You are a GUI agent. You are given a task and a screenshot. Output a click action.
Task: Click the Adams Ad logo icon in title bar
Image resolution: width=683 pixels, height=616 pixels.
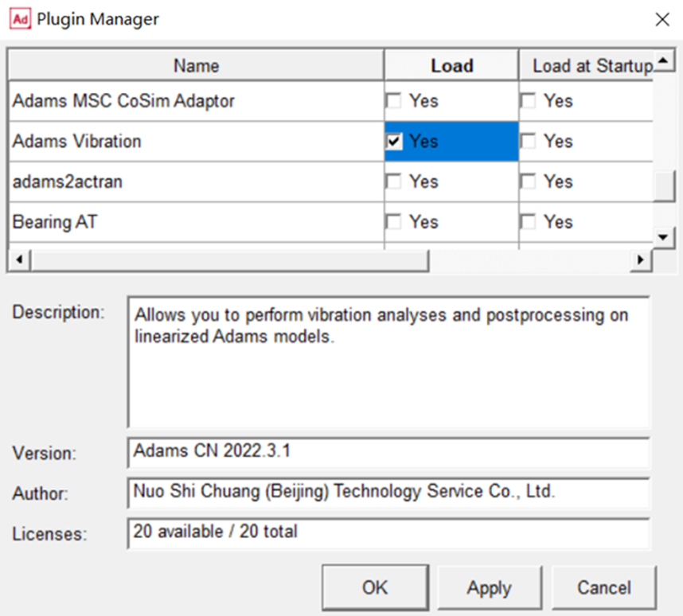pos(20,19)
